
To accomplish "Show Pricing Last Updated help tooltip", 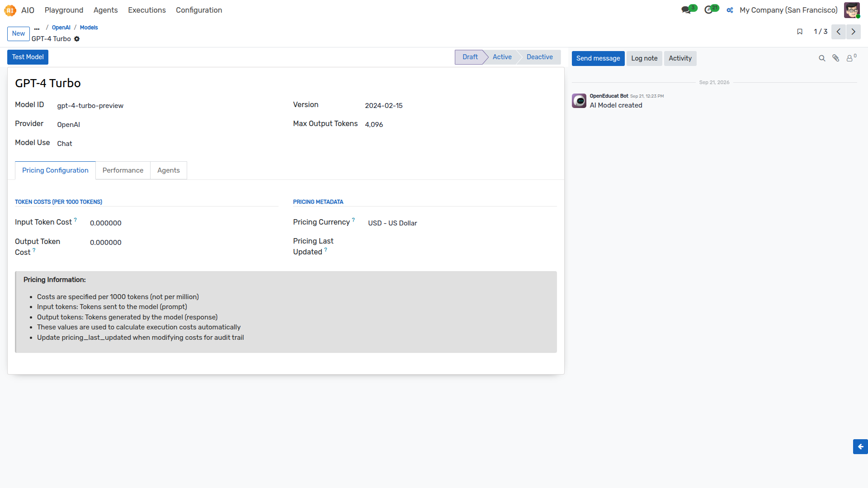I will point(325,250).
